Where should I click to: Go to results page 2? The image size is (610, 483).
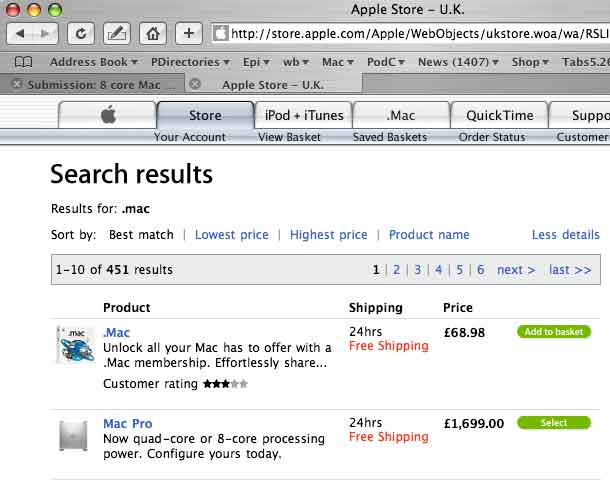click(x=396, y=270)
